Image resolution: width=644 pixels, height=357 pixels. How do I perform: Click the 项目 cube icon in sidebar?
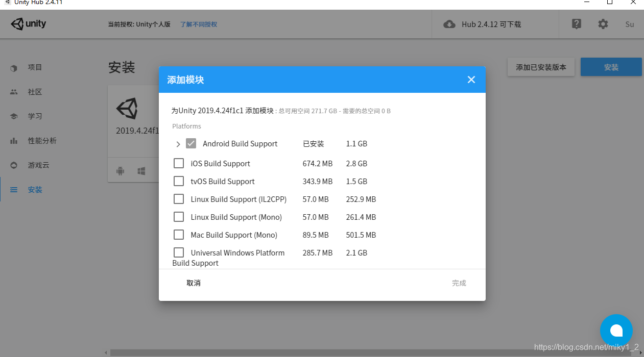[x=14, y=68]
